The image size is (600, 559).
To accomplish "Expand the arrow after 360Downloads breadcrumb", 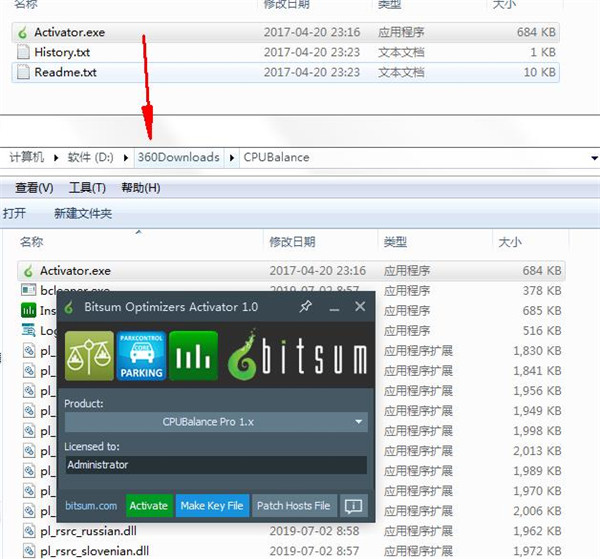I will tap(232, 158).
